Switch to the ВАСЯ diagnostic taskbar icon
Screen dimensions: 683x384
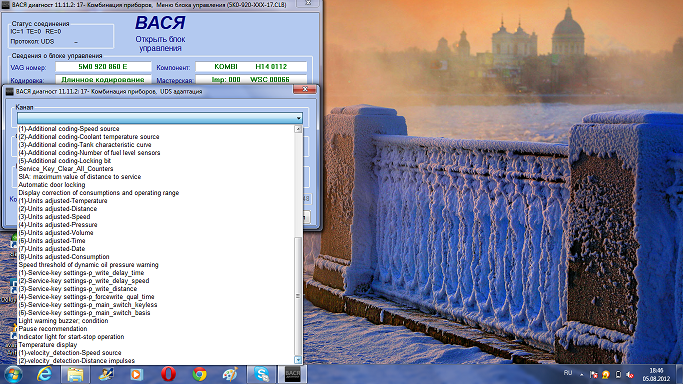[x=293, y=374]
